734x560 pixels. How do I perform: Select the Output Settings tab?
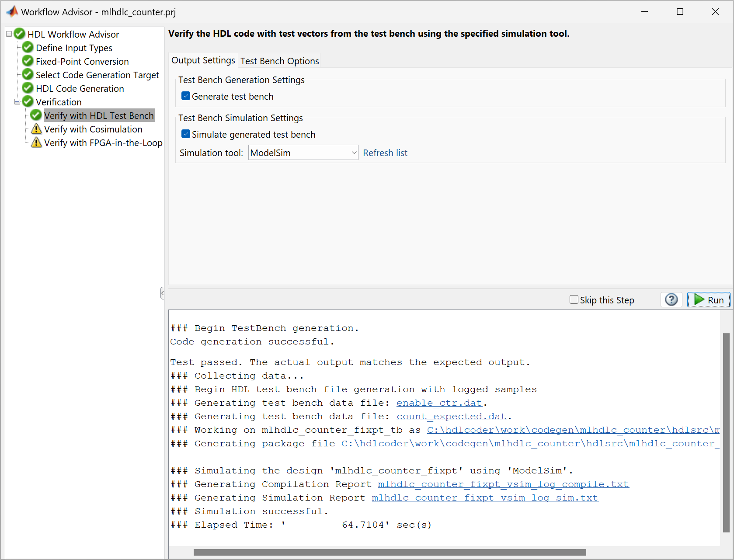(203, 60)
